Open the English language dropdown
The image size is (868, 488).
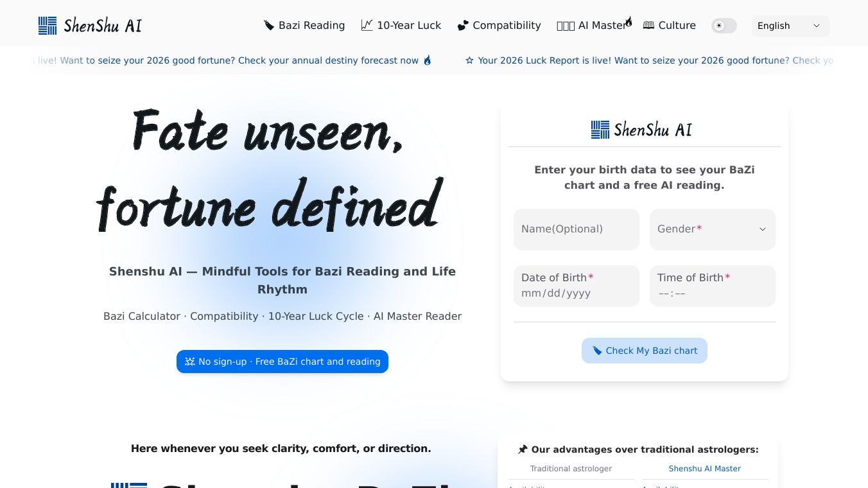pyautogui.click(x=791, y=26)
